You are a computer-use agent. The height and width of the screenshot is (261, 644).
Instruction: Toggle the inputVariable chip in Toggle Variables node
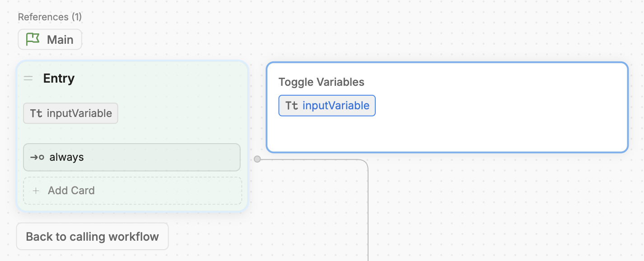coord(327,105)
